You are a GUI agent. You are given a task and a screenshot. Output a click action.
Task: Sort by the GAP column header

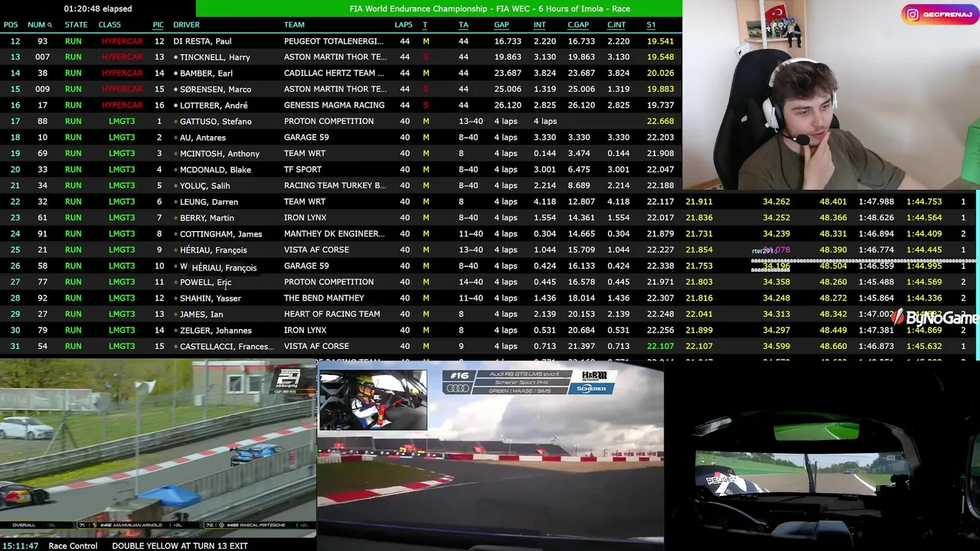coord(501,25)
